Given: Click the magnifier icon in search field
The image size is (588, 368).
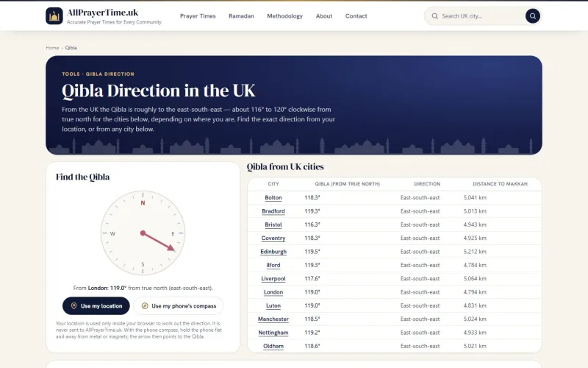Looking at the screenshot, I should coord(434,16).
